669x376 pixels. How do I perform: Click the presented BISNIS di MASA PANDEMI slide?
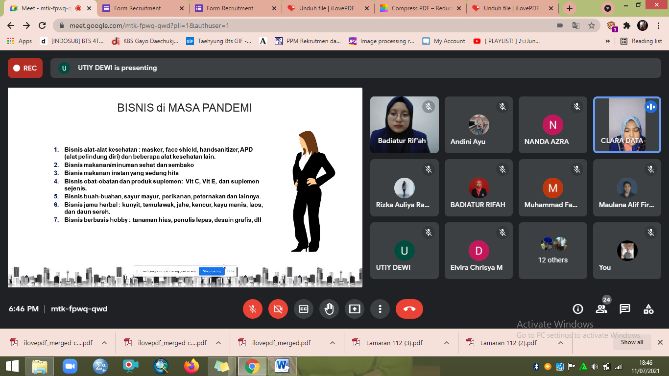click(185, 187)
